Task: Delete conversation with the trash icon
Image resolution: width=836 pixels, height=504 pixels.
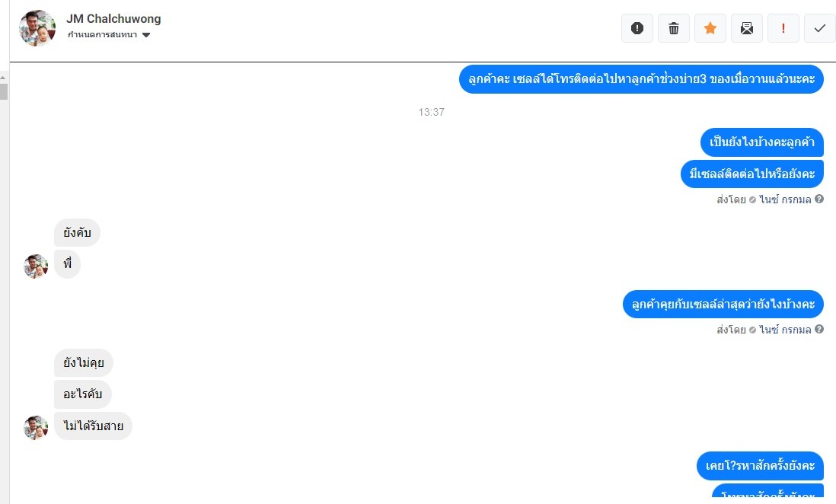Action: (674, 28)
